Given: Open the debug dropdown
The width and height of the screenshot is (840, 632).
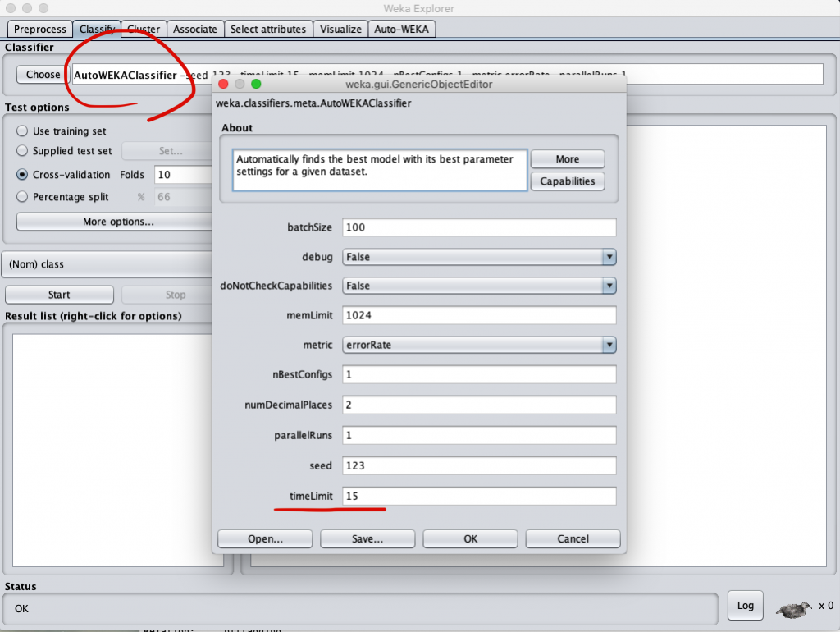Looking at the screenshot, I should pos(479,257).
